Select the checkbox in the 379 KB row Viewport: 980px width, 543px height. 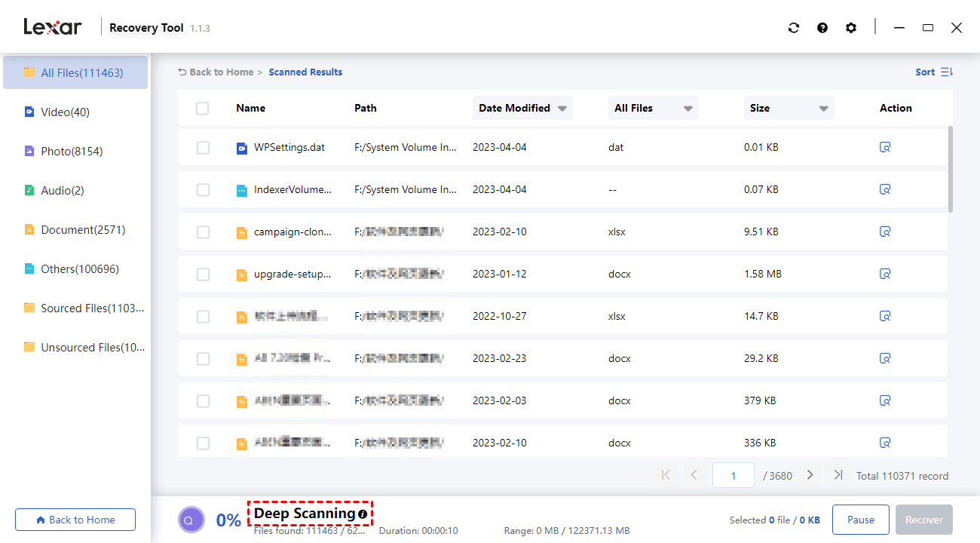click(203, 401)
